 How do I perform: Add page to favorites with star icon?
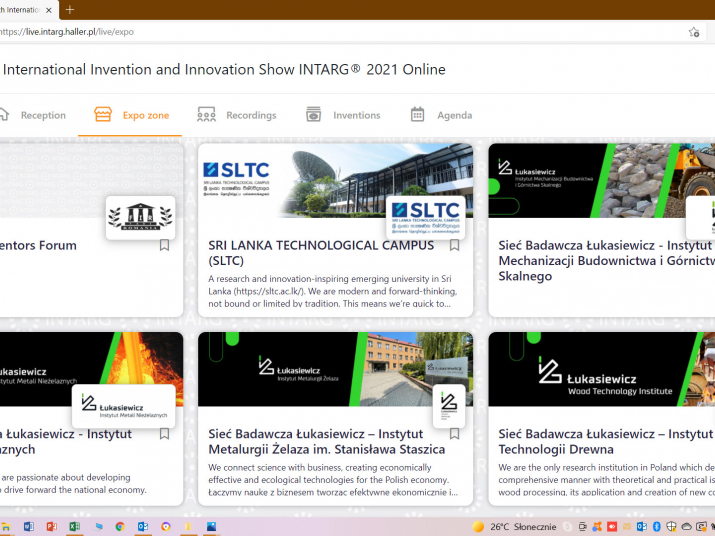point(693,32)
